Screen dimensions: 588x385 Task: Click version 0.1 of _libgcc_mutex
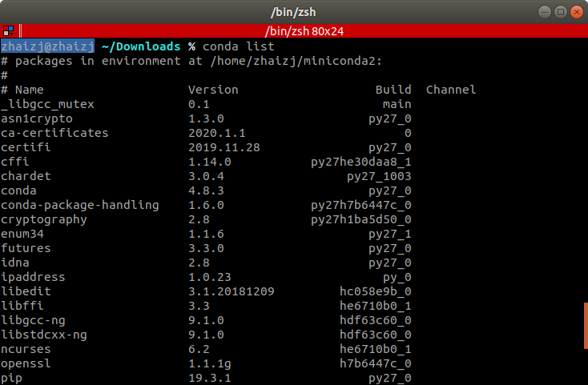(x=199, y=104)
